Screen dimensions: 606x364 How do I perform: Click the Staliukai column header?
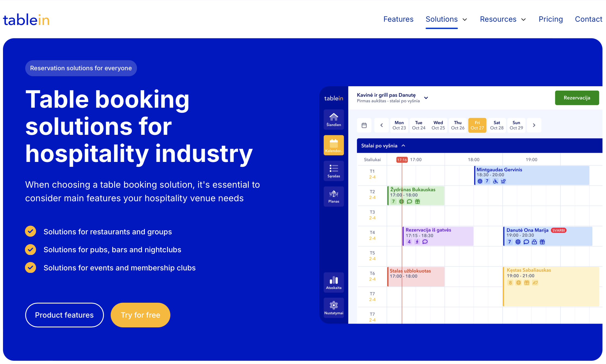(x=372, y=160)
